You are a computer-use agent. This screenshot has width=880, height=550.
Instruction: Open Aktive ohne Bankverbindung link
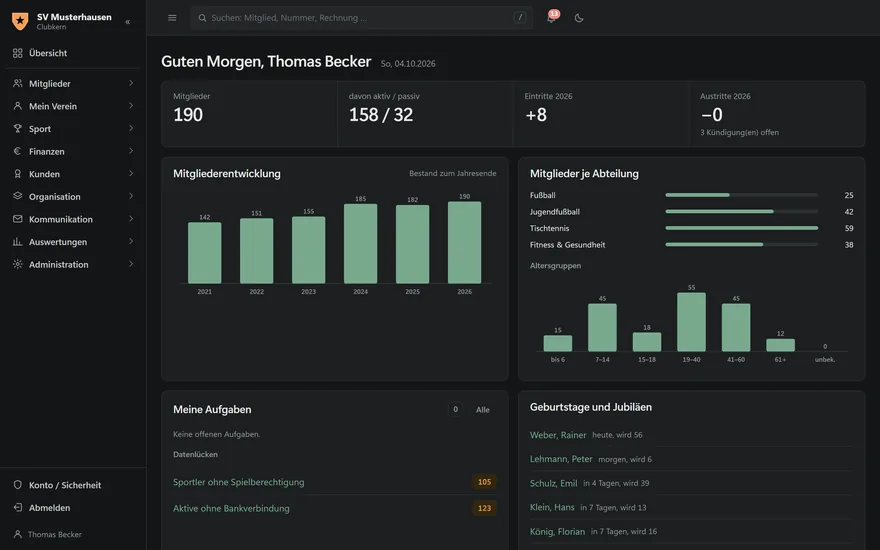[x=231, y=508]
